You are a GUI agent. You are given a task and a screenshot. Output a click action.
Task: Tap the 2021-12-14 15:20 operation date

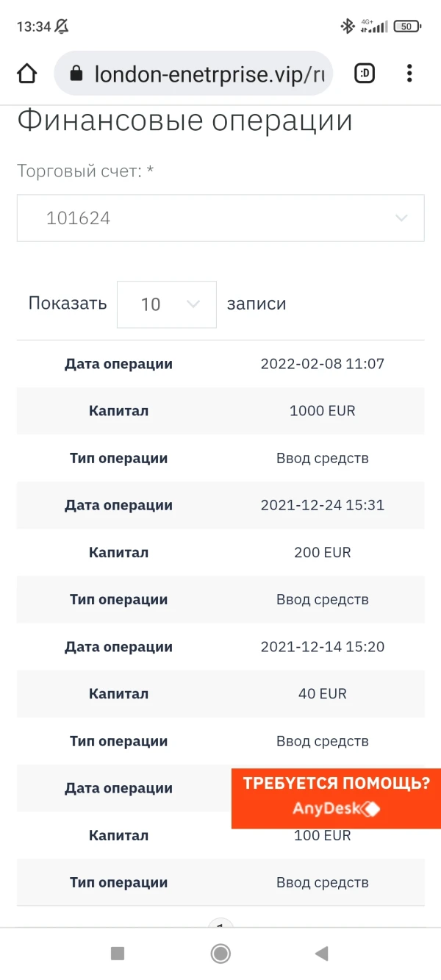pos(322,647)
